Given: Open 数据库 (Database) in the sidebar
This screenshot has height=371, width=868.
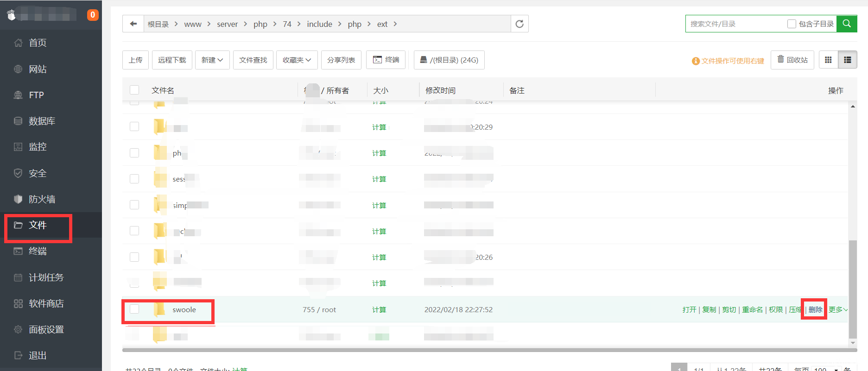Looking at the screenshot, I should point(42,121).
